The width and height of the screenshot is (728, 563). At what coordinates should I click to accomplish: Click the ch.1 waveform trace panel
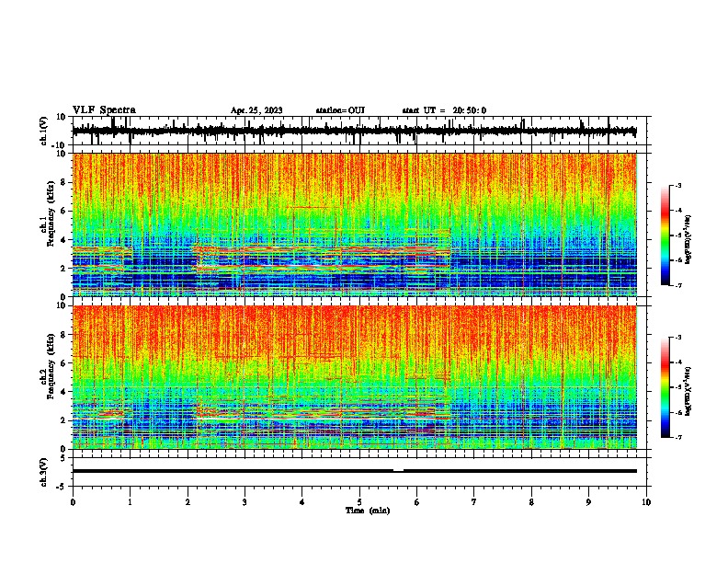[358, 131]
